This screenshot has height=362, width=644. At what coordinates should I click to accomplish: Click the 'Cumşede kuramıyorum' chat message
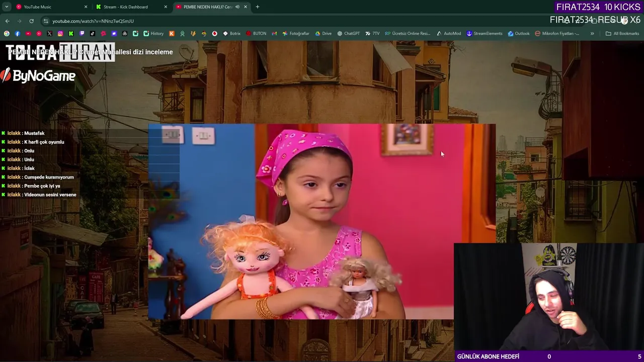[49, 177]
